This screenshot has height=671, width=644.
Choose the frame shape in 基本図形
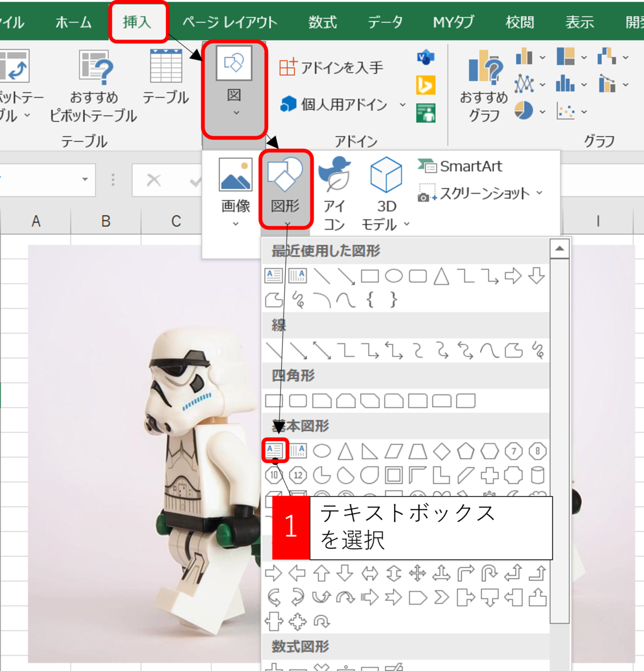pyautogui.click(x=394, y=475)
